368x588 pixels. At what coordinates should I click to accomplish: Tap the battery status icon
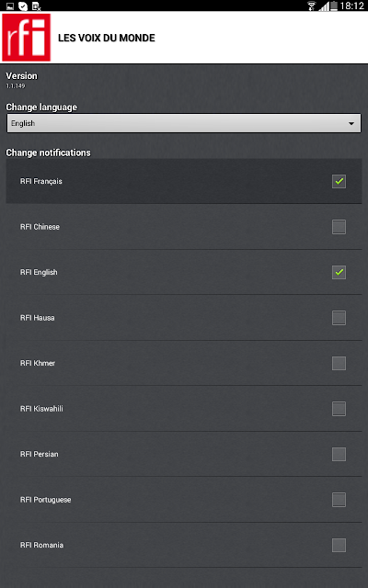334,6
